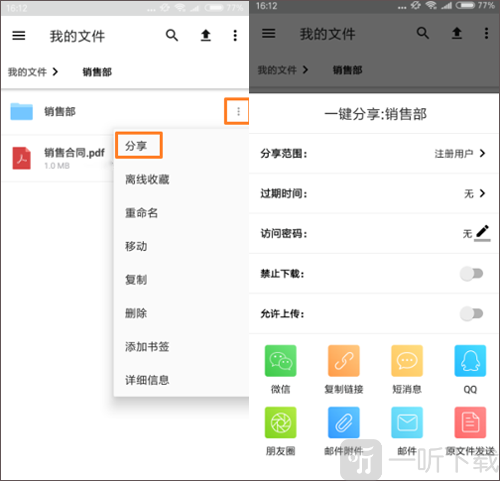Open 销售部 folder row options dots
This screenshot has width=500, height=481.
(x=238, y=111)
